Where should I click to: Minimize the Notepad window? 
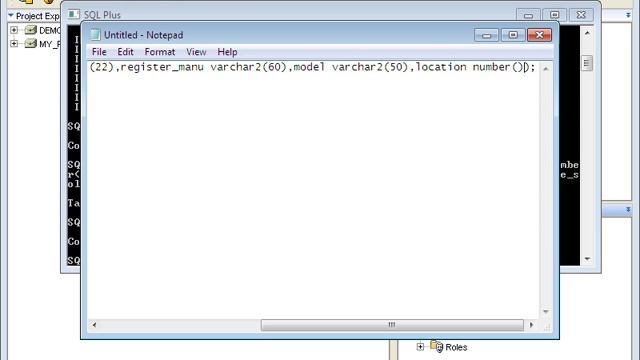[x=486, y=35]
